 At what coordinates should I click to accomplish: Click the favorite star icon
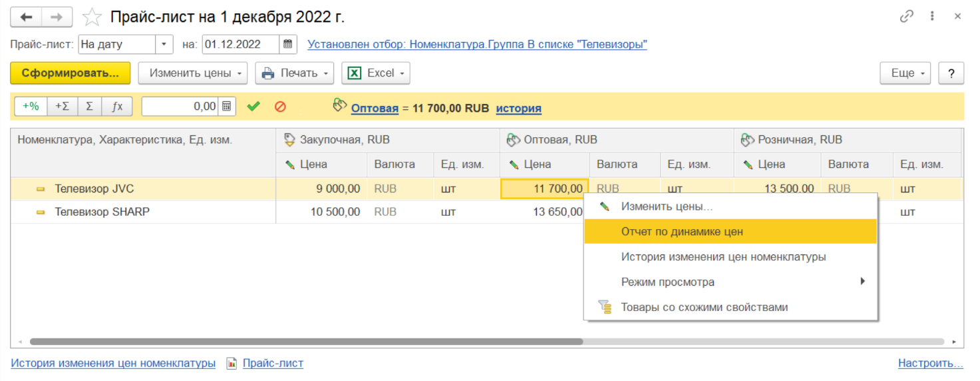click(92, 17)
